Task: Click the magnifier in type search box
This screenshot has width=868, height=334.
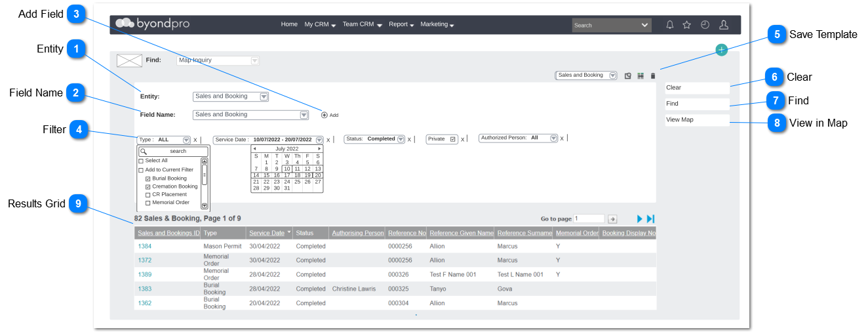Action: click(144, 152)
